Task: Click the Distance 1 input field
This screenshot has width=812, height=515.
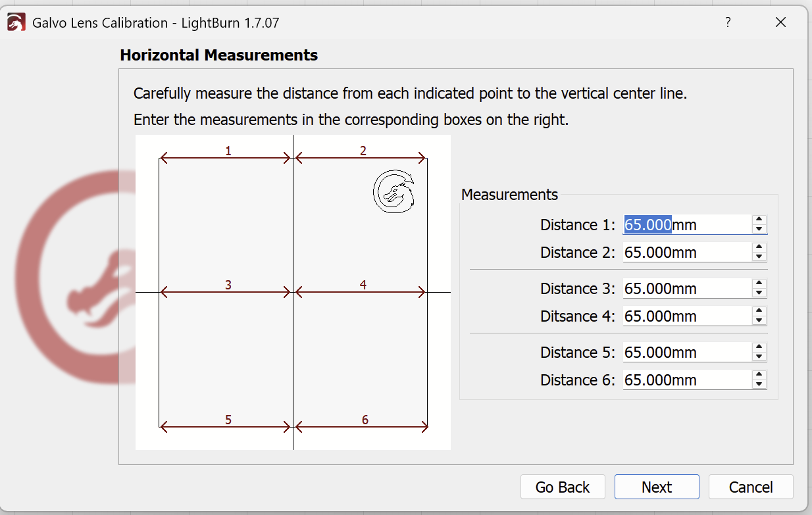Action: [x=687, y=225]
